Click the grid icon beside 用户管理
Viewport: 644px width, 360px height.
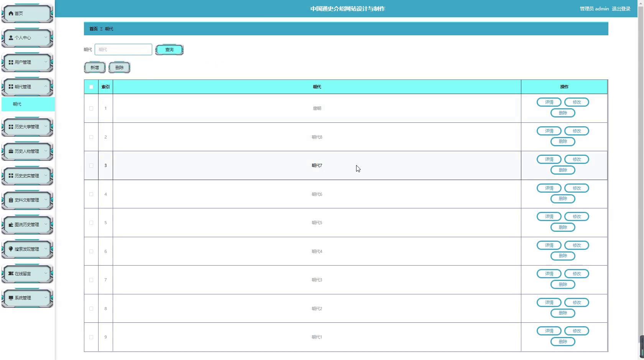11,62
